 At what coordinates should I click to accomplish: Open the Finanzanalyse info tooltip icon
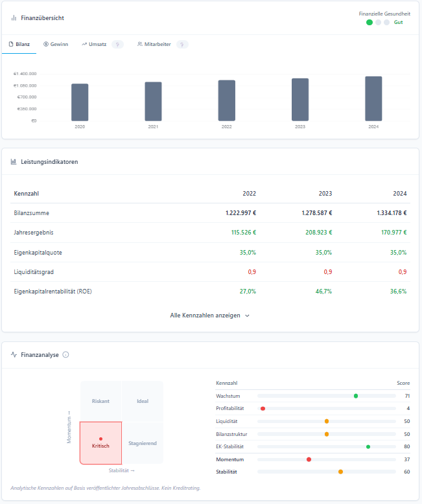point(66,355)
